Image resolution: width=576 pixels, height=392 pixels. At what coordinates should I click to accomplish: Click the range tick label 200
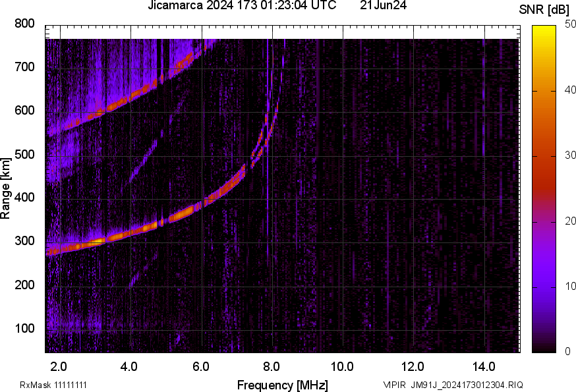click(24, 285)
